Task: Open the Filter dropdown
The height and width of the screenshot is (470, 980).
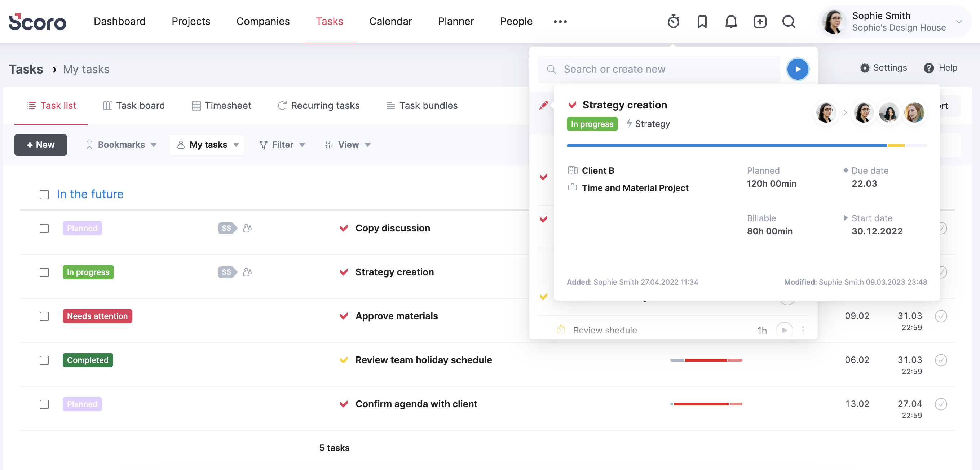Action: (282, 145)
